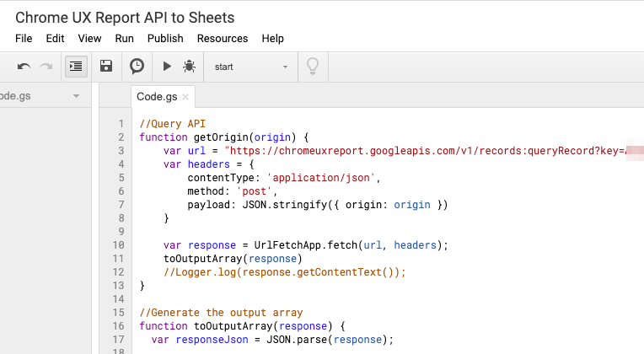Place cursor on //Query API comment

[x=172, y=124]
